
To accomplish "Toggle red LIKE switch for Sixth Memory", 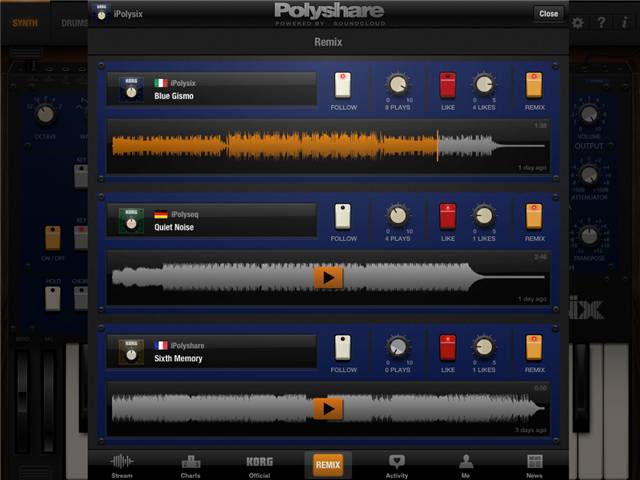I will (x=448, y=348).
